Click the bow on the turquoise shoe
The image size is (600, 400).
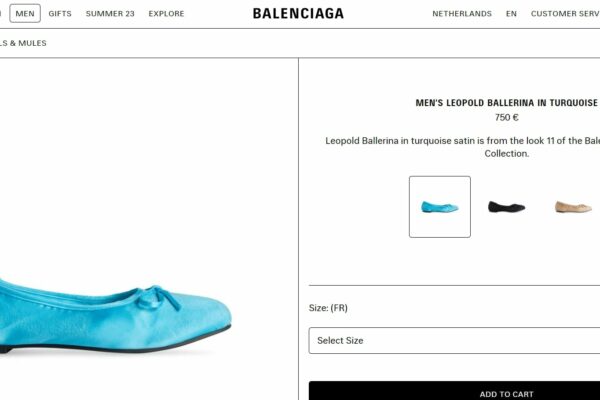click(157, 297)
